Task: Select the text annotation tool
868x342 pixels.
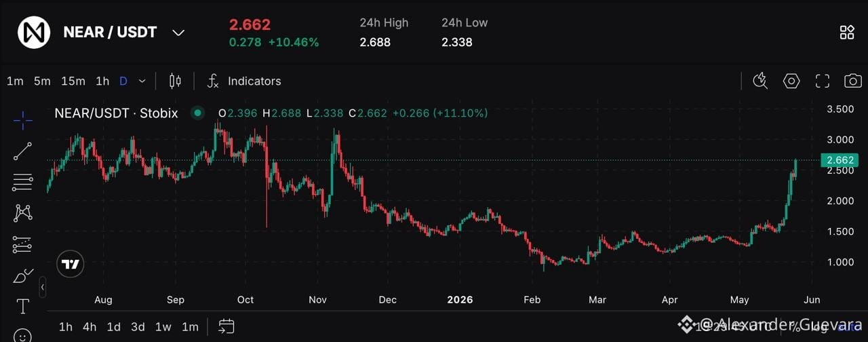Action: tap(23, 307)
